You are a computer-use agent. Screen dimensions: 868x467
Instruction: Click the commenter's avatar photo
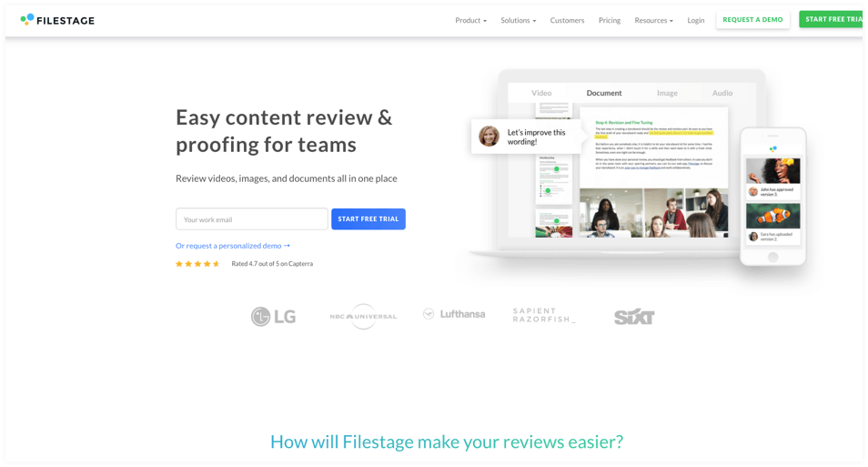point(489,137)
